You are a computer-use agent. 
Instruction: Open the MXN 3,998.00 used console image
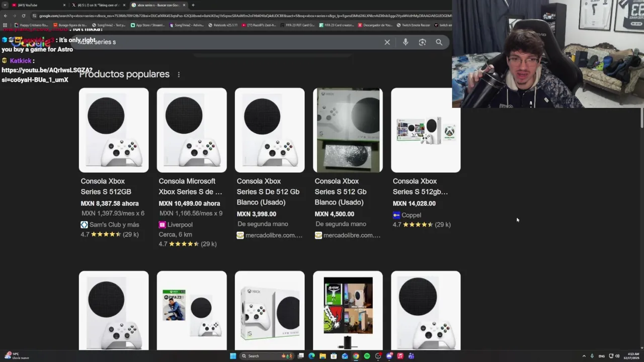(x=270, y=130)
